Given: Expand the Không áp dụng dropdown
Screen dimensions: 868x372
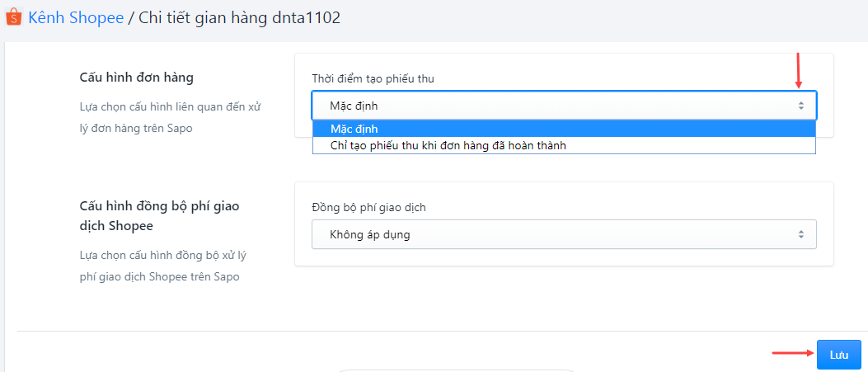Looking at the screenshot, I should (564, 234).
